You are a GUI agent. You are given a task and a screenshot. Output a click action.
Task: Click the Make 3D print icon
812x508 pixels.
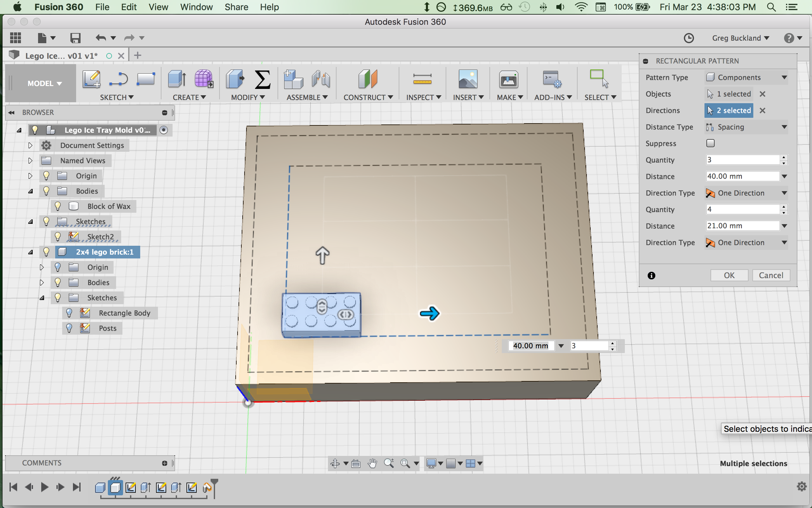coord(508,79)
